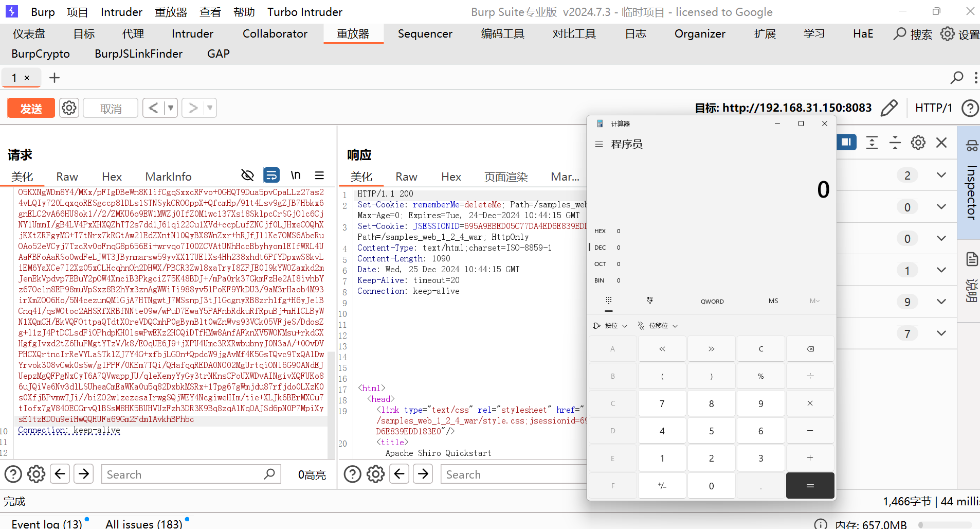Viewport: 980px width, 529px height.
Task: Toggle line wrap icon in request panel
Action: coord(271,175)
